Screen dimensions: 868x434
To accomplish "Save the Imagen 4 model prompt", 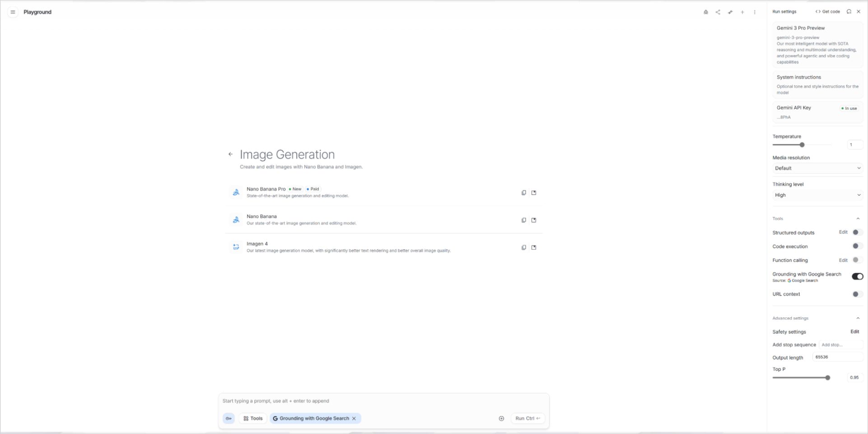I will [x=534, y=247].
